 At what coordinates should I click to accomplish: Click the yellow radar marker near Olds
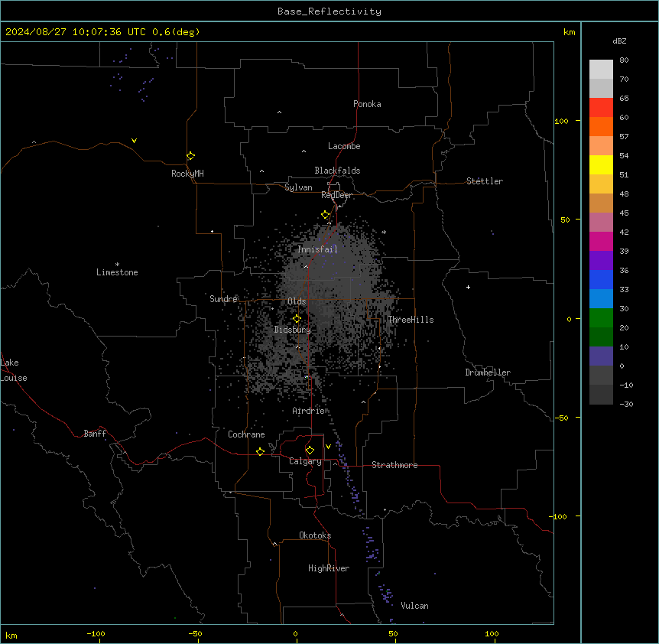(297, 319)
